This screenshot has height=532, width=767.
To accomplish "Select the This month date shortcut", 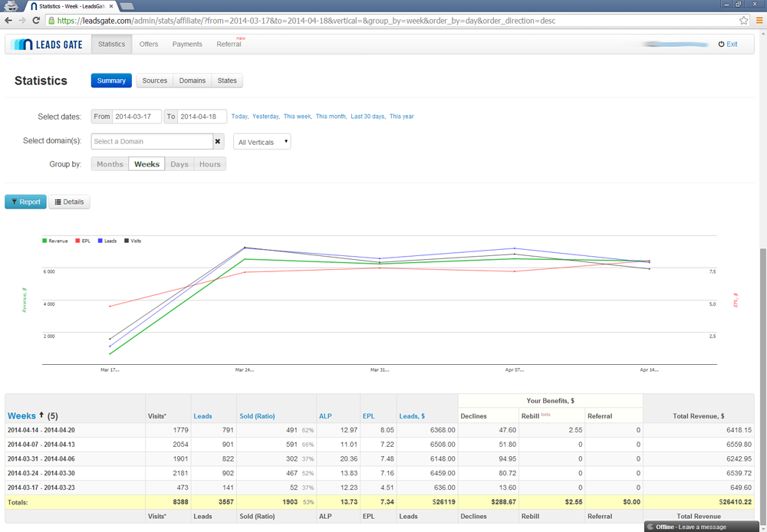I will pyautogui.click(x=331, y=117).
